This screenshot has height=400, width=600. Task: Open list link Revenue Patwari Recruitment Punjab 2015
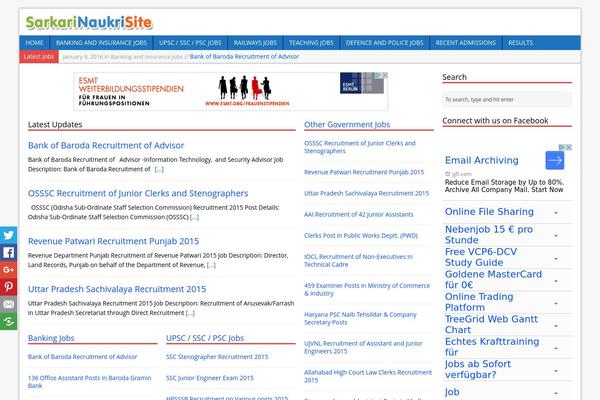tap(364, 172)
